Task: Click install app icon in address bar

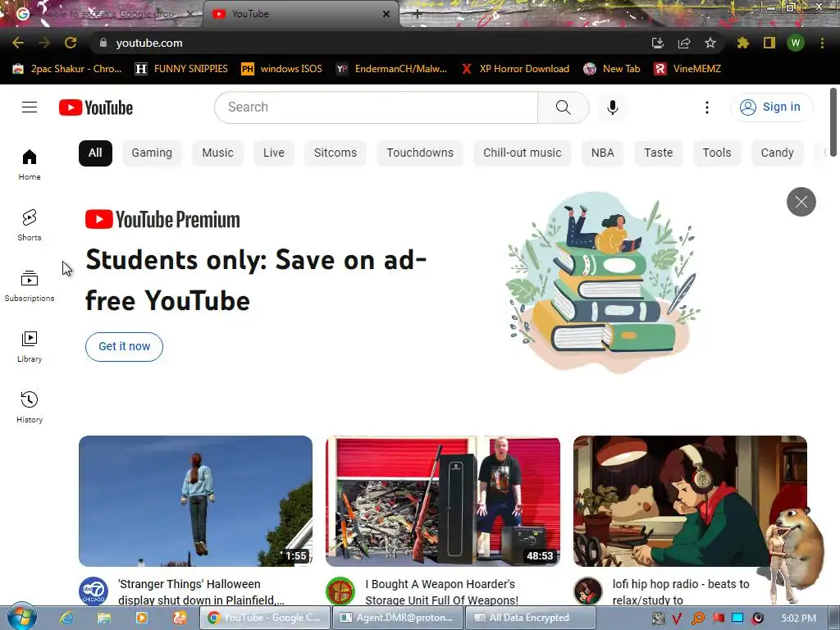Action: tap(657, 43)
